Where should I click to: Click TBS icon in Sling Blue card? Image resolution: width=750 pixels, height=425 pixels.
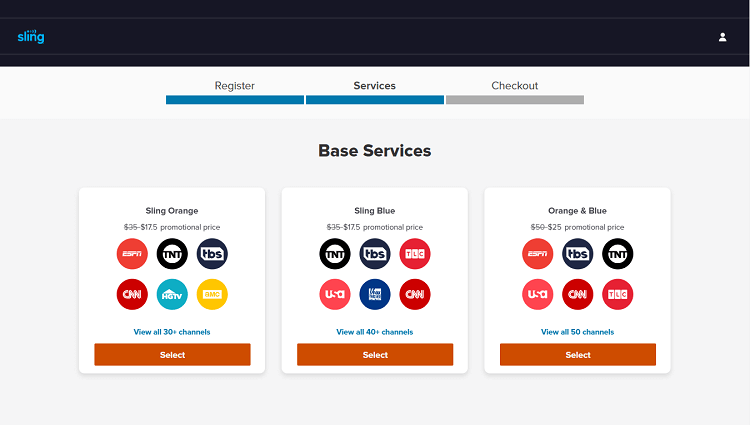point(375,254)
